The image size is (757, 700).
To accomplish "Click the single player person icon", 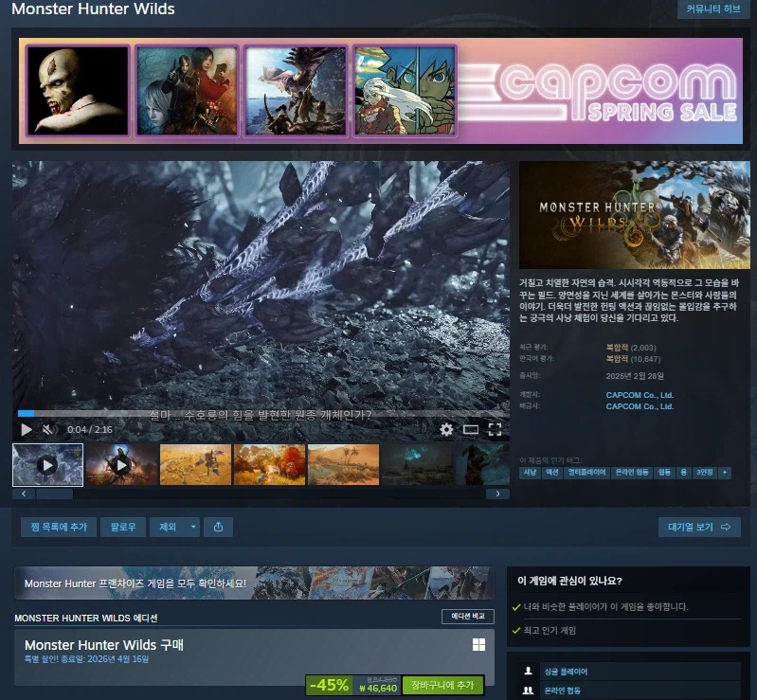I will click(528, 671).
